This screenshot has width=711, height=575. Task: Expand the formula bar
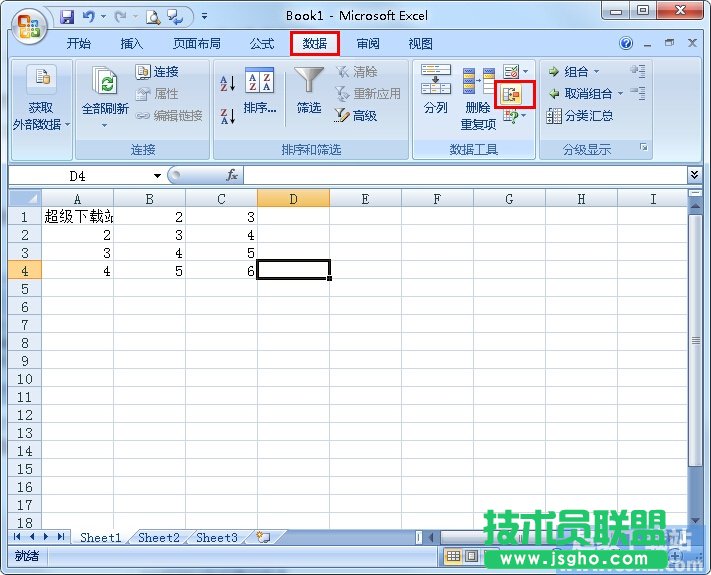point(695,175)
